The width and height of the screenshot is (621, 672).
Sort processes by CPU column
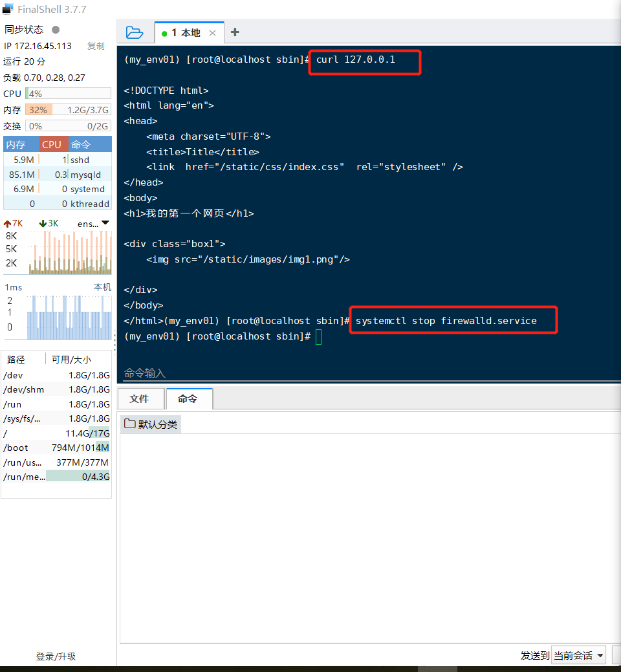tap(53, 144)
